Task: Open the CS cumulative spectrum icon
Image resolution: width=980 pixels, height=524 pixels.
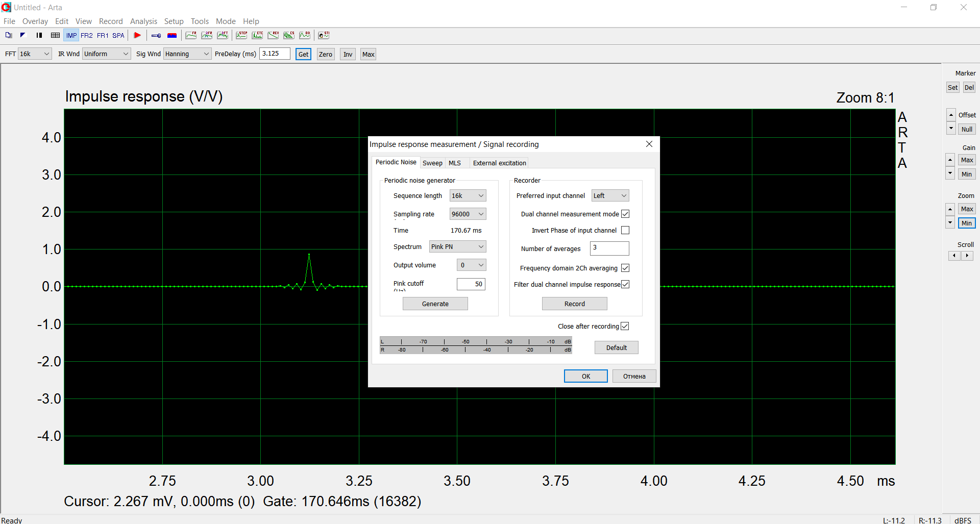Action: pos(289,35)
